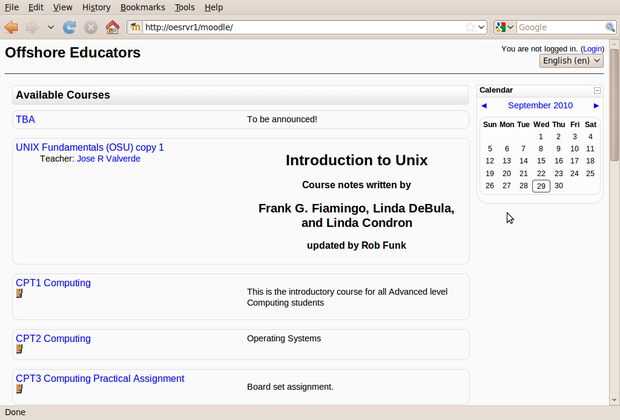Open the address bar history dropdown
Viewport: 620px width, 420px height.
(x=481, y=27)
